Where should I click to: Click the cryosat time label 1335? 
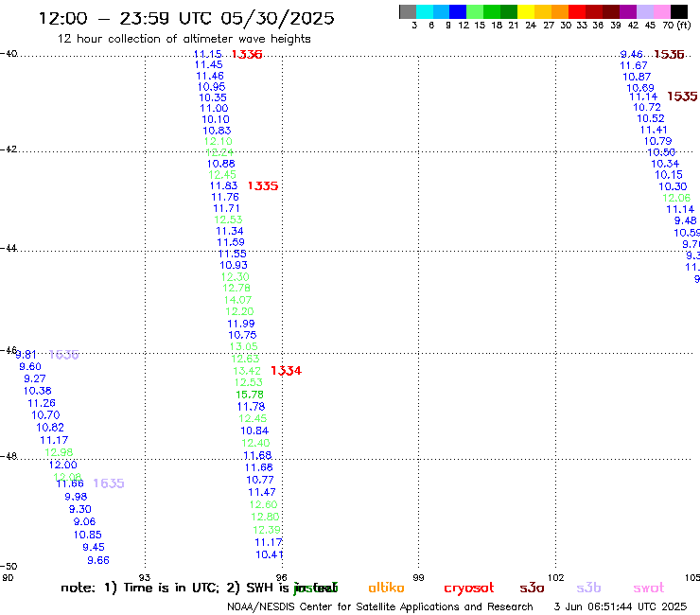263,185
